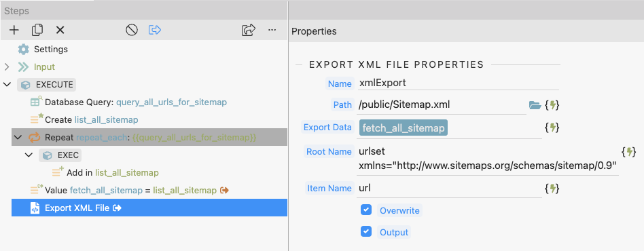Click the Value step icon for fetch_all_sitemap

[x=37, y=190]
